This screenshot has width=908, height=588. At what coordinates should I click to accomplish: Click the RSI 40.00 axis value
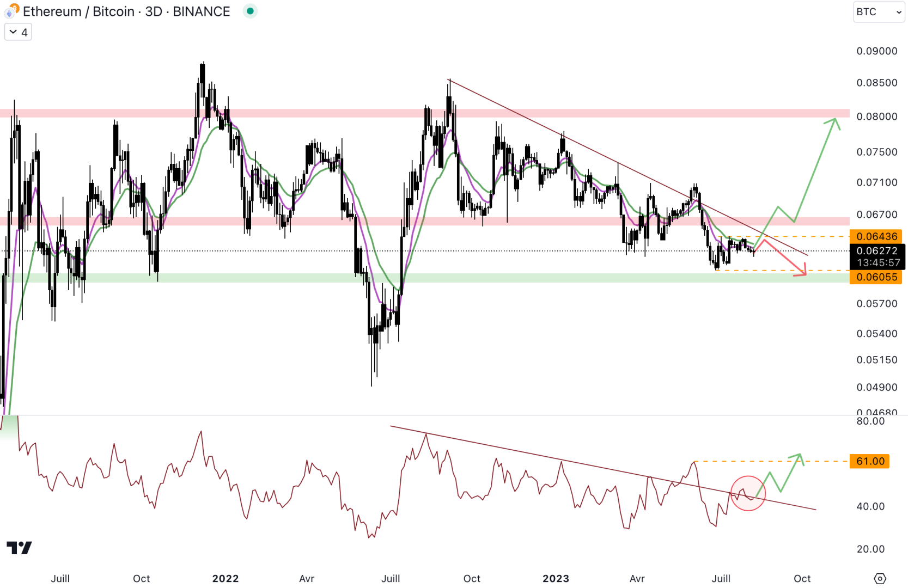point(870,506)
